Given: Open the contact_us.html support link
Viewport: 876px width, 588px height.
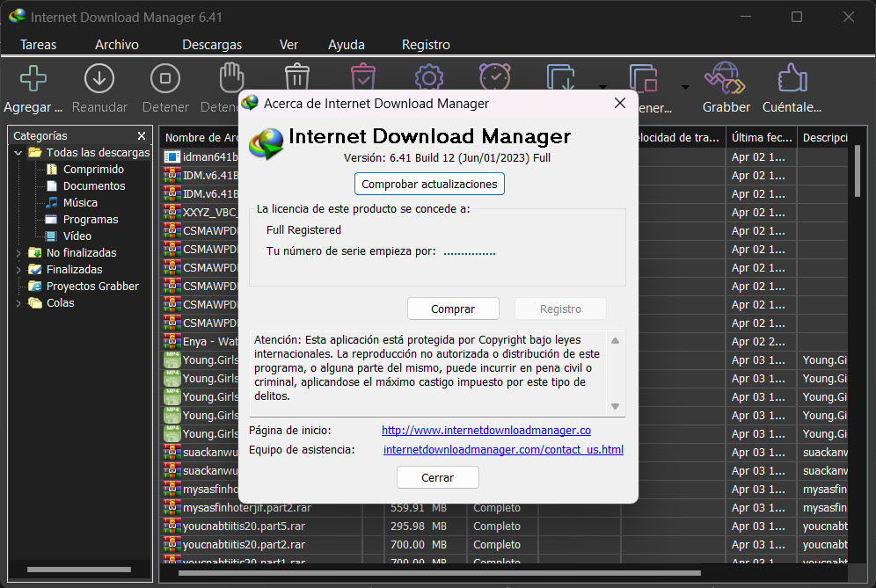Looking at the screenshot, I should click(503, 449).
